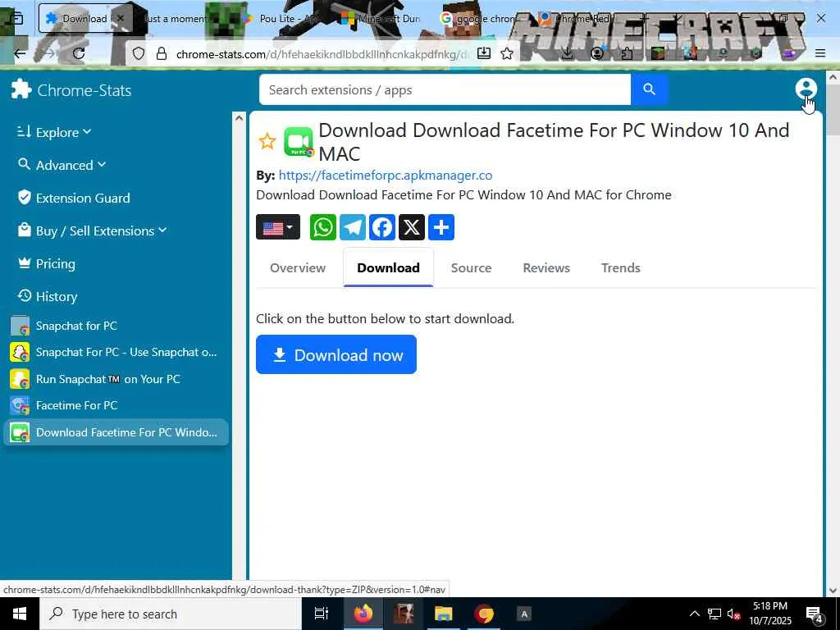Switch to the Reviews tab
Image resolution: width=840 pixels, height=630 pixels.
point(546,268)
